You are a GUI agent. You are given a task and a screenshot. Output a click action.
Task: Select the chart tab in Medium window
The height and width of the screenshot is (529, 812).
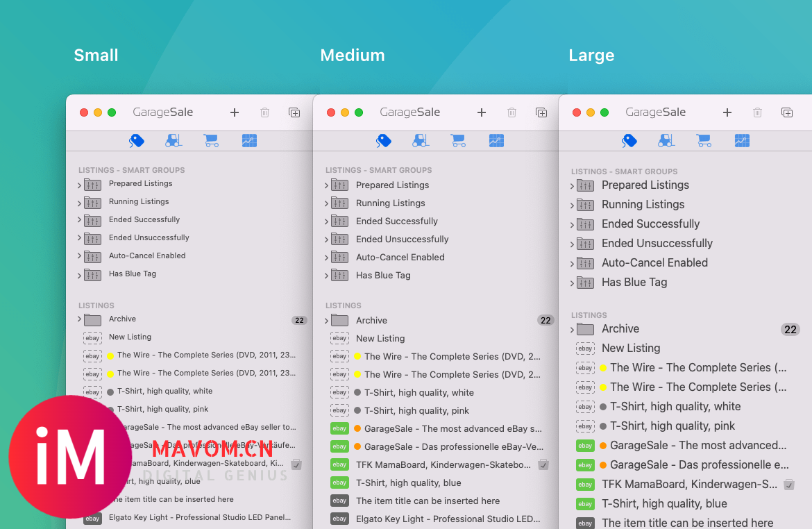496,140
